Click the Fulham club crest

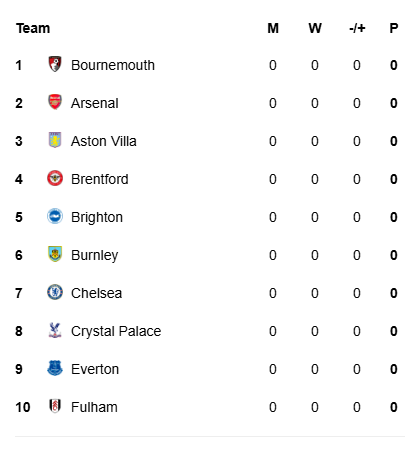(x=55, y=406)
